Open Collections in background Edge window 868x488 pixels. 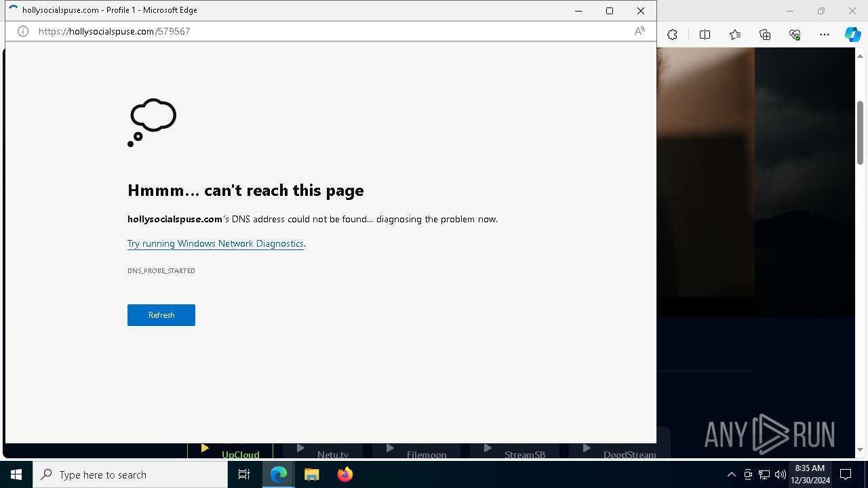765,35
